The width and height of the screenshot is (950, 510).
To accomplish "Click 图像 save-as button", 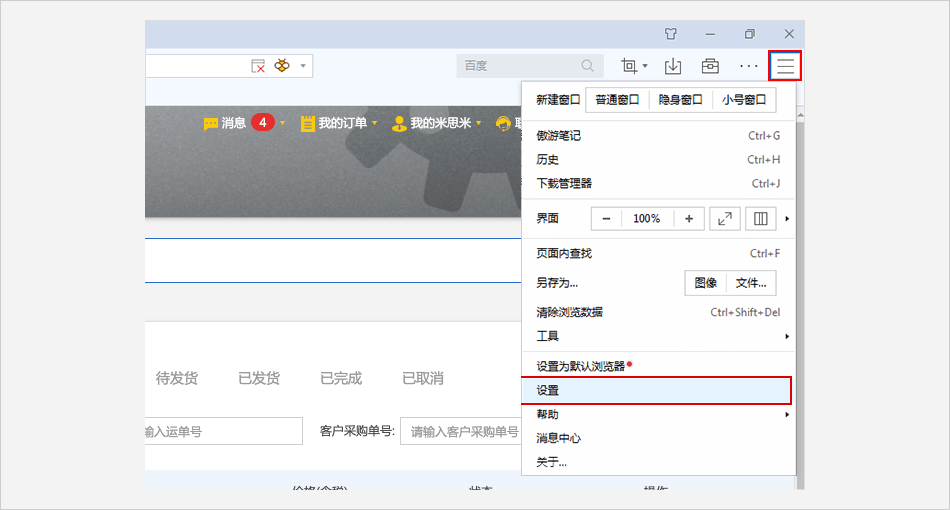I will [705, 283].
